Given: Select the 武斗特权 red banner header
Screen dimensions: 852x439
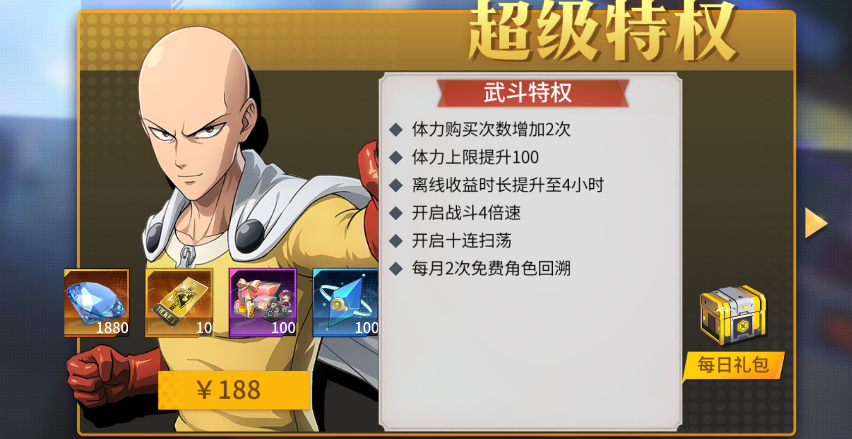Looking at the screenshot, I should pos(532,93).
